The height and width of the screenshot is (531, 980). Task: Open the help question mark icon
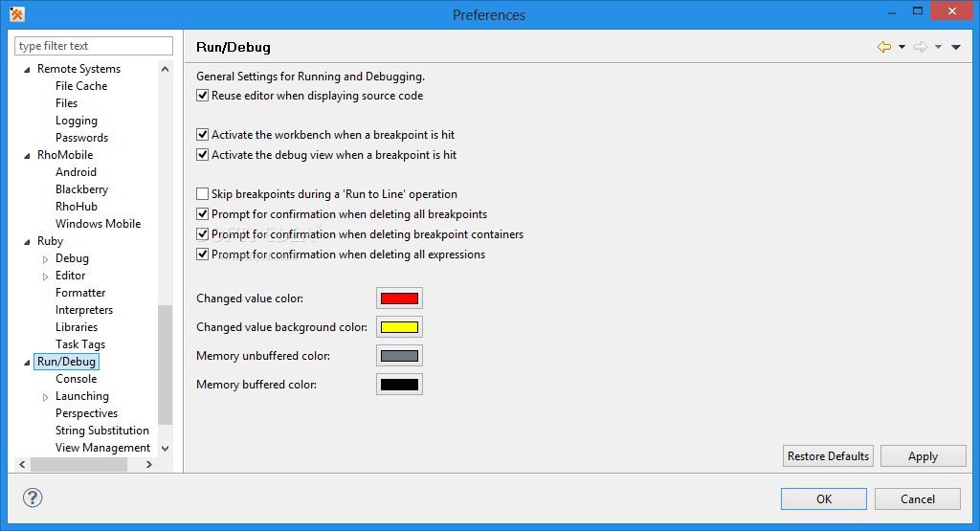[33, 498]
